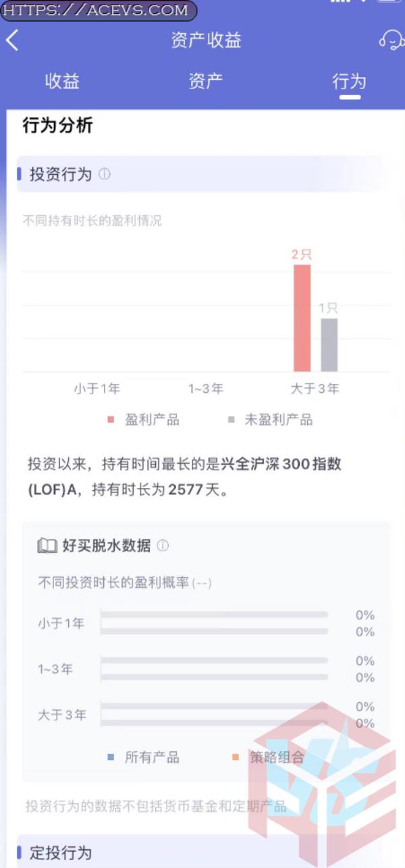Image resolution: width=405 pixels, height=868 pixels.
Task: Tap the gray 1只 unprofitable bar
Action: (x=329, y=345)
